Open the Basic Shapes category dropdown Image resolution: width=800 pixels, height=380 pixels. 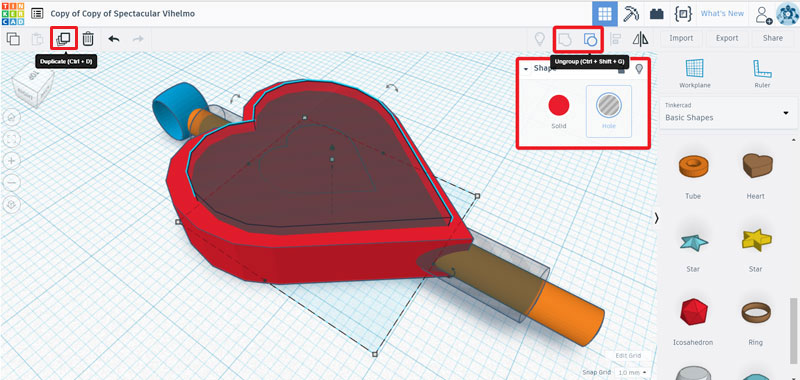pyautogui.click(x=729, y=113)
